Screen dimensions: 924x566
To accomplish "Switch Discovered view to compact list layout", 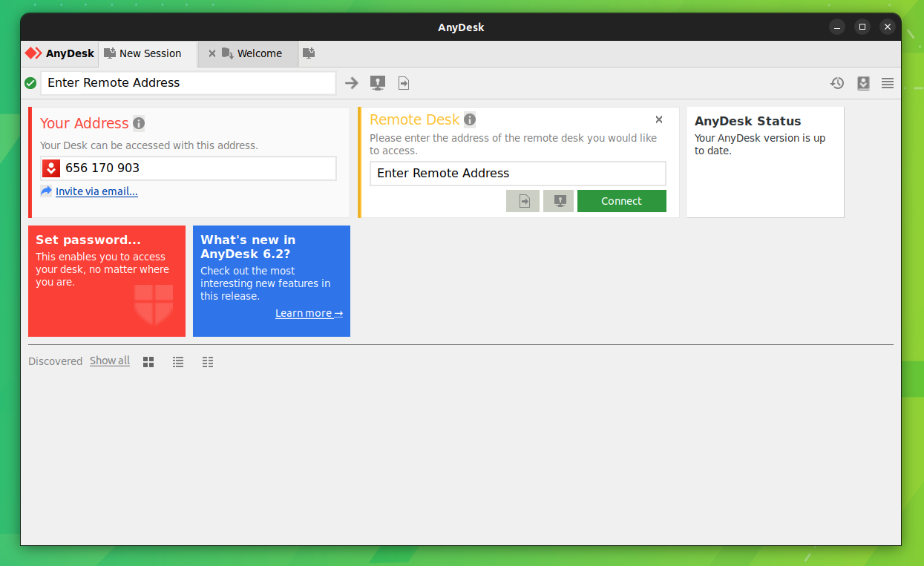I will pyautogui.click(x=207, y=361).
